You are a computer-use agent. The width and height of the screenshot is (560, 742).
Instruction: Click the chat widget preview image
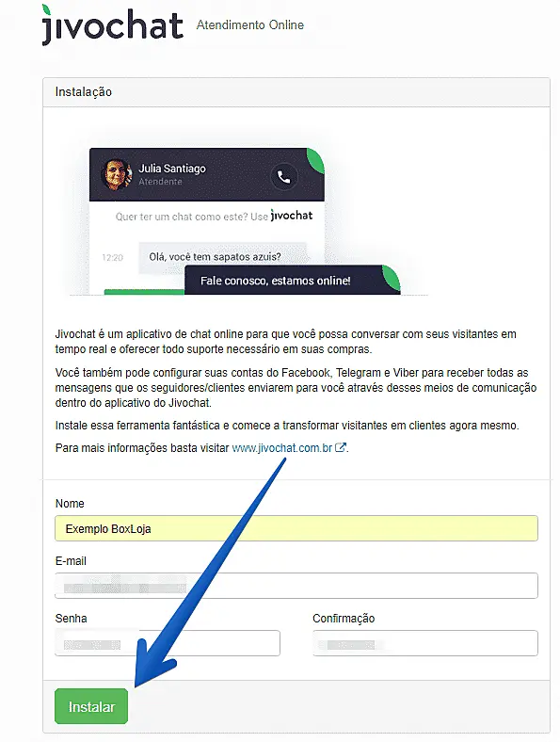click(248, 221)
